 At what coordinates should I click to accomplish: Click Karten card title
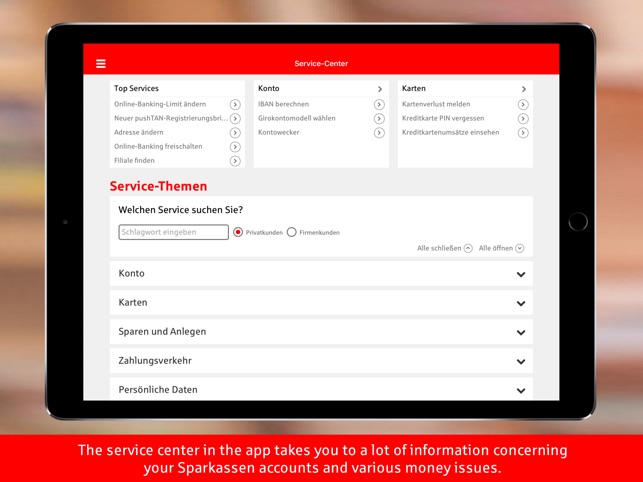click(414, 88)
